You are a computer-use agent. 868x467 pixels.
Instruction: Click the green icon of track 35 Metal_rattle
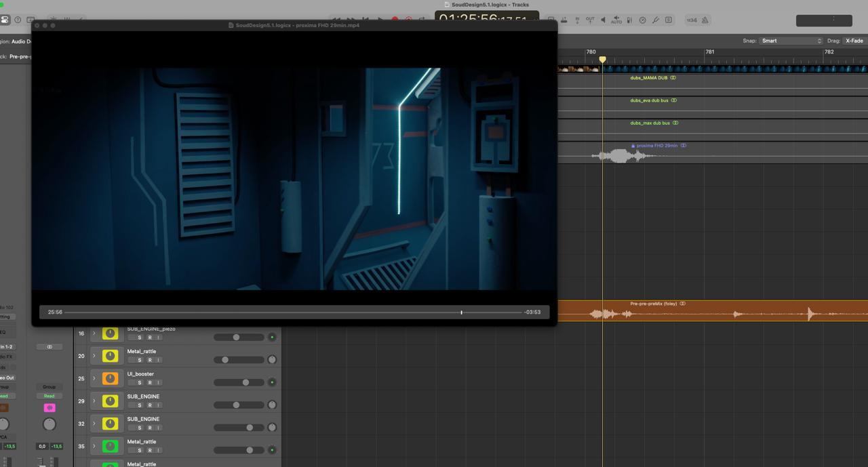coord(110,446)
